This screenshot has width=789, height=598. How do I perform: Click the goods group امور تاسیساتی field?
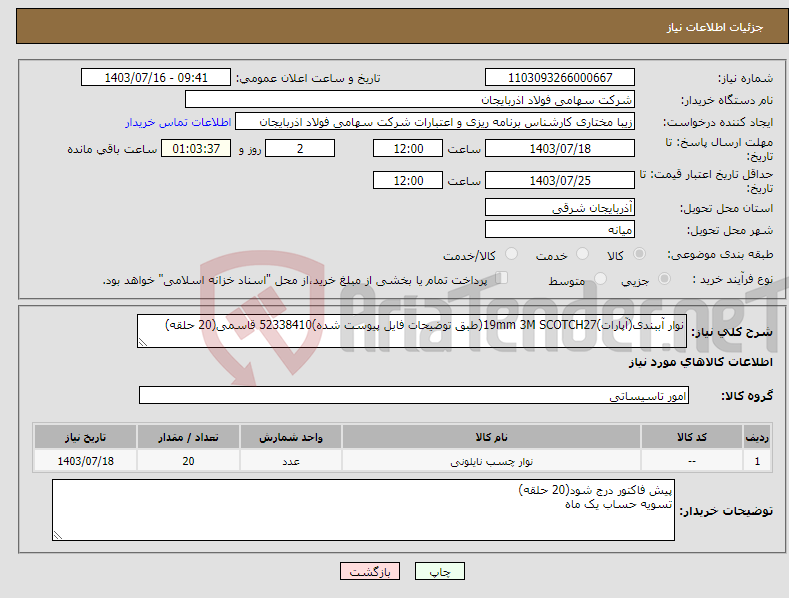point(414,395)
